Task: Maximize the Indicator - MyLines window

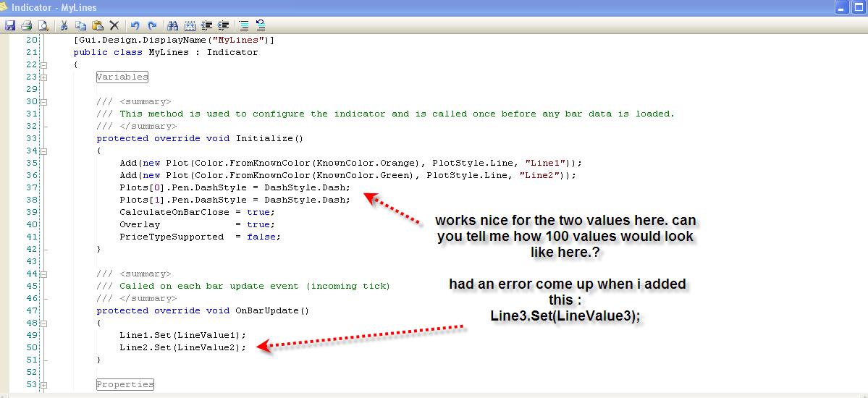Action: click(x=859, y=7)
